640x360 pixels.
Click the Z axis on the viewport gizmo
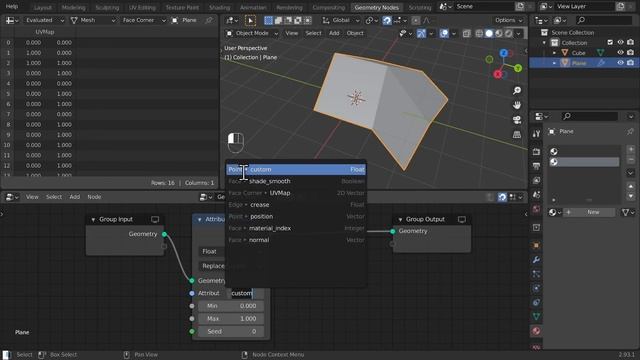pos(504,53)
